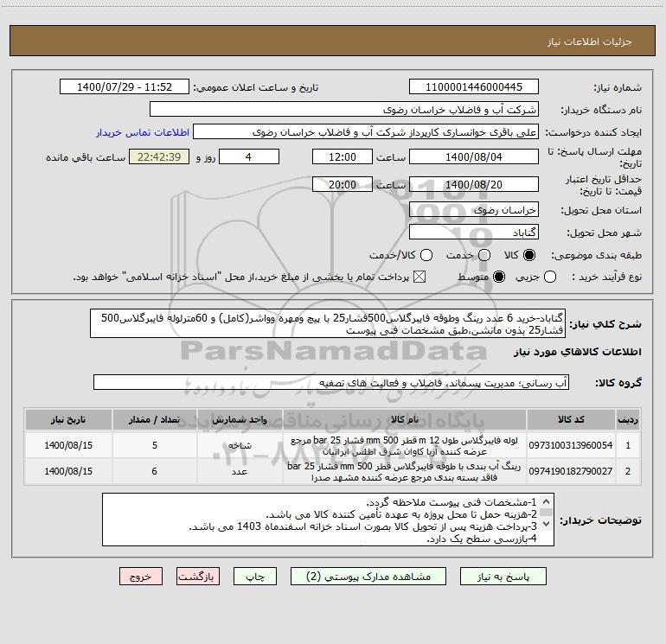Click the row 1 need date 1400/08/15
666x644 pixels.
pos(68,445)
